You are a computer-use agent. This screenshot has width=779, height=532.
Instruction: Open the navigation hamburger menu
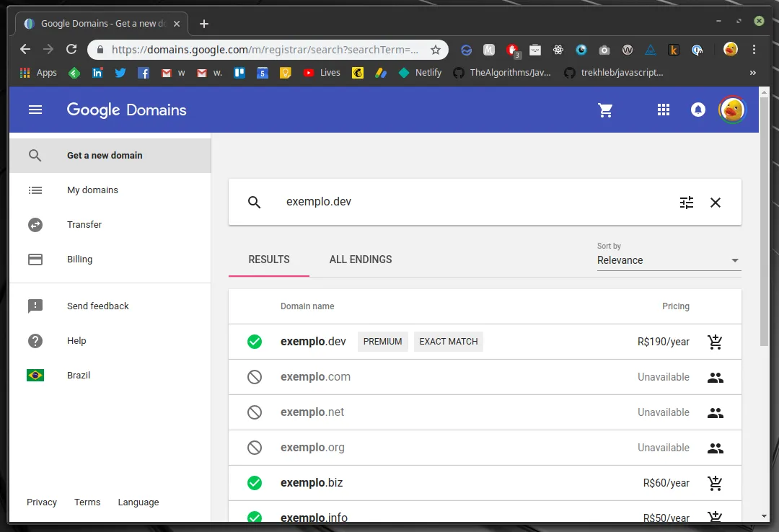point(35,110)
